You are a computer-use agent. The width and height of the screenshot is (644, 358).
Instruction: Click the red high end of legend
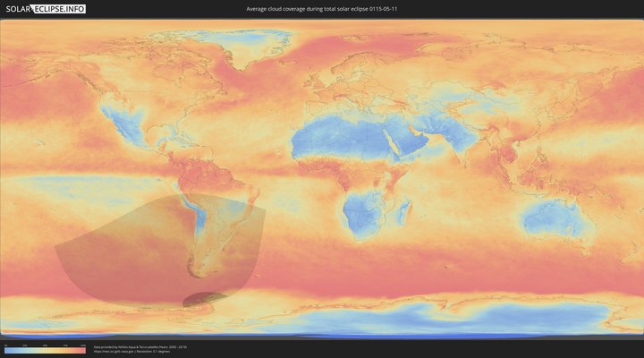tap(82, 350)
